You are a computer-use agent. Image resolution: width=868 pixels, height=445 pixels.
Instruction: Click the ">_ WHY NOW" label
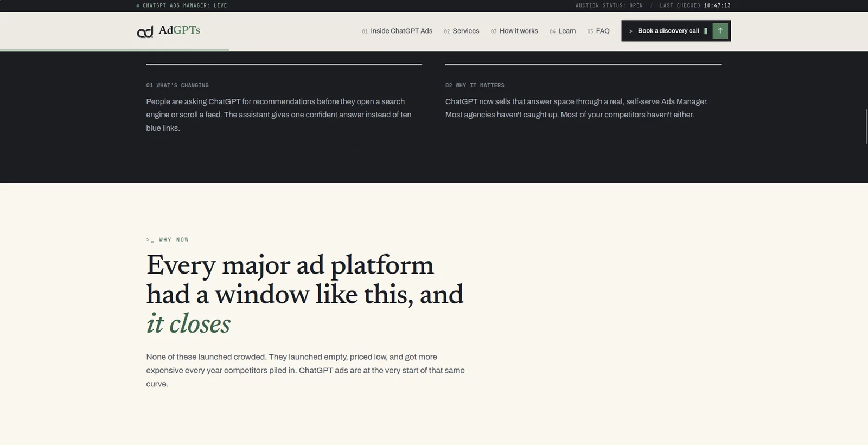coord(168,240)
